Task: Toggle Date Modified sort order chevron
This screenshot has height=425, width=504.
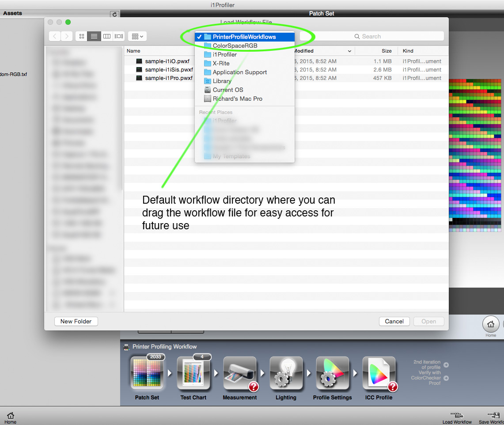Action: click(349, 51)
